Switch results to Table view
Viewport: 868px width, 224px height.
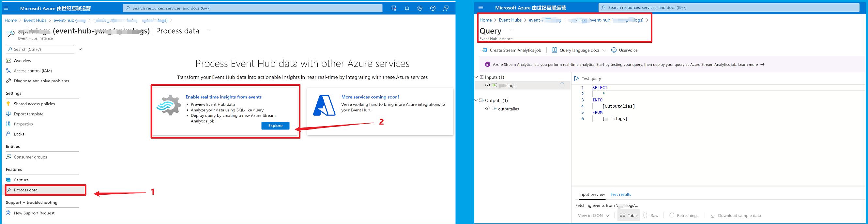click(629, 216)
